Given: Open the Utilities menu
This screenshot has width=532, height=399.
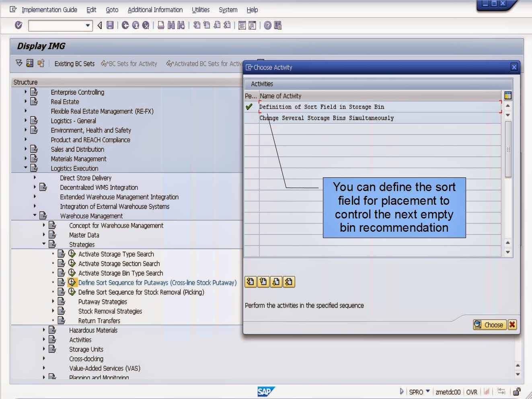Looking at the screenshot, I should (201, 10).
